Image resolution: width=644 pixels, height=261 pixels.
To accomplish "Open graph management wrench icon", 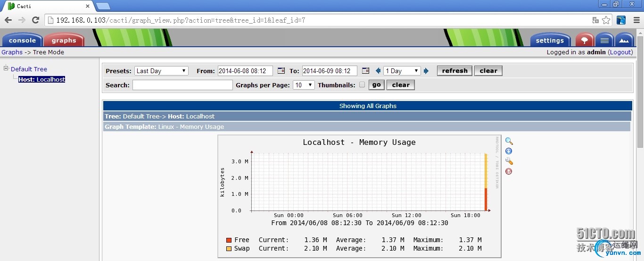I will click(509, 161).
